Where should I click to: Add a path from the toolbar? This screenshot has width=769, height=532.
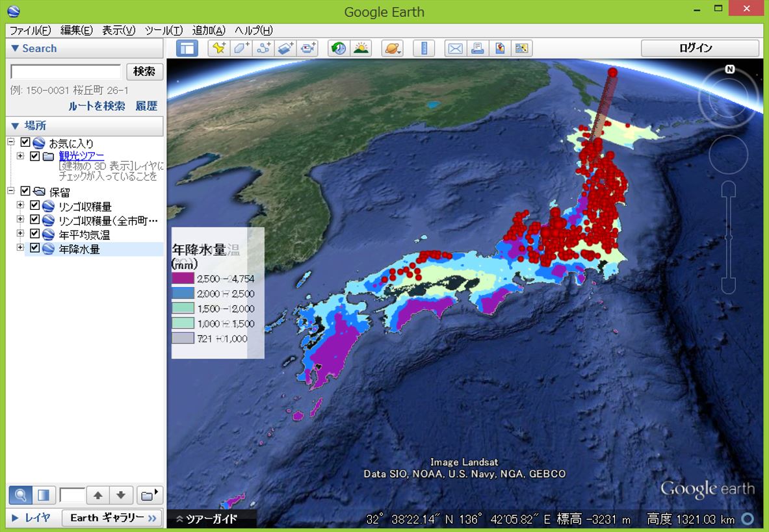click(x=264, y=48)
